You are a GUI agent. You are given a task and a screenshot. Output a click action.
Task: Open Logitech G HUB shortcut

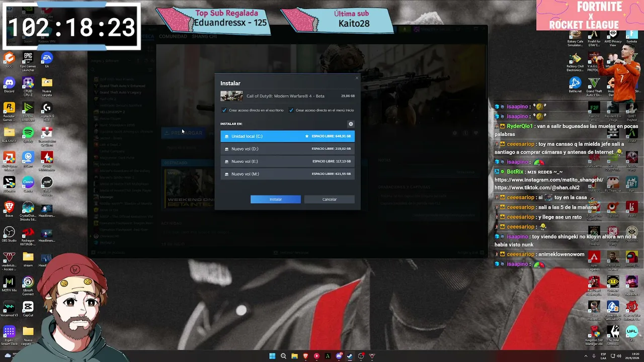coord(47,112)
